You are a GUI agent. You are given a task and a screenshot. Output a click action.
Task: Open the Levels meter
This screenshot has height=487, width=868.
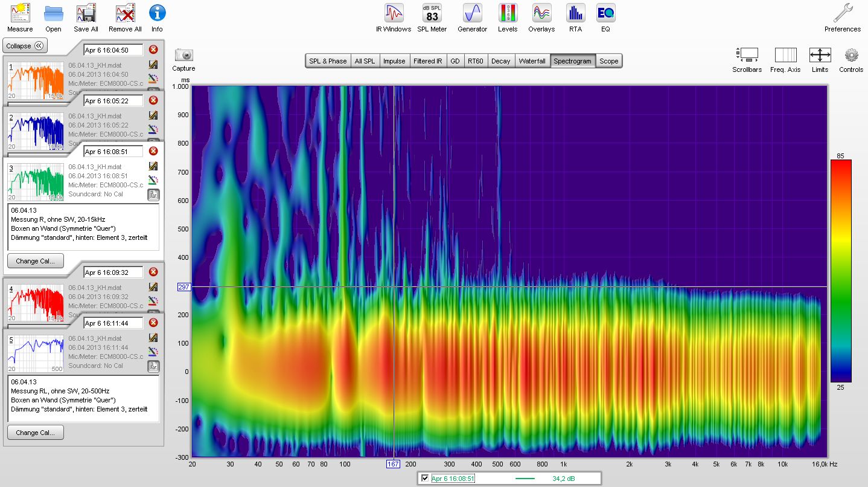point(508,18)
